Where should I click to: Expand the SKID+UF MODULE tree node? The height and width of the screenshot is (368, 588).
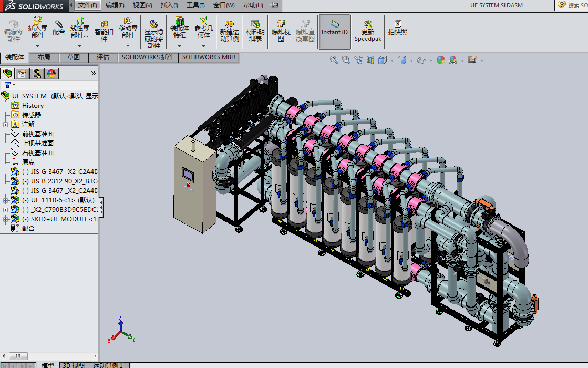[5, 219]
